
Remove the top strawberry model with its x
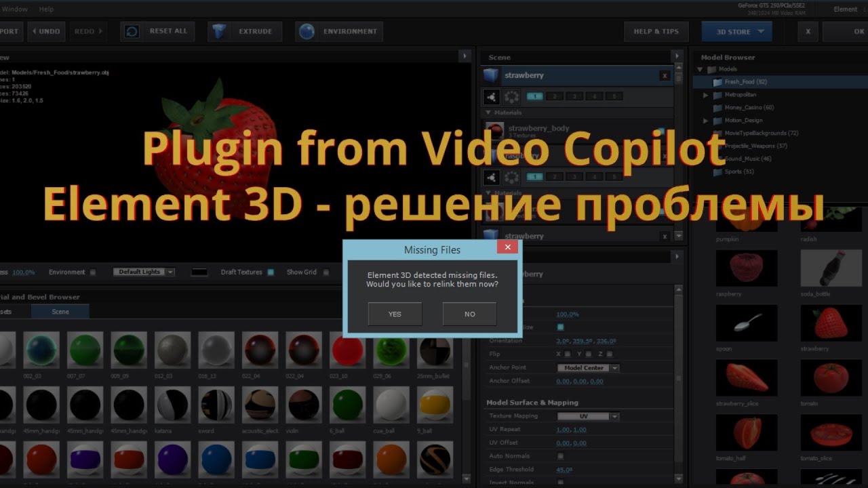pos(665,76)
